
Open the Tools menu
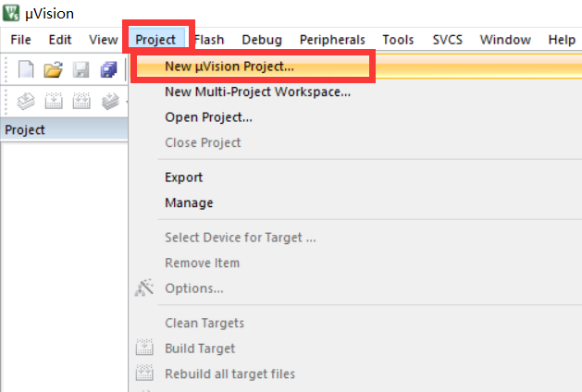point(398,40)
